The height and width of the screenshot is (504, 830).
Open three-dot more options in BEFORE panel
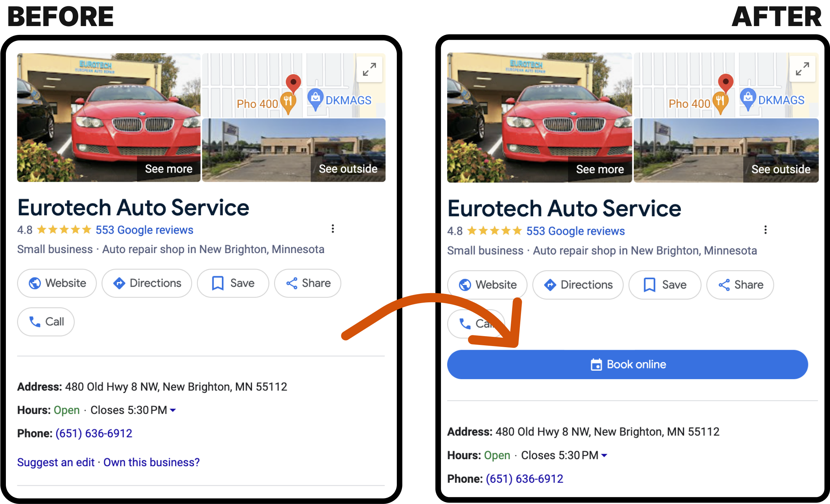tap(333, 229)
